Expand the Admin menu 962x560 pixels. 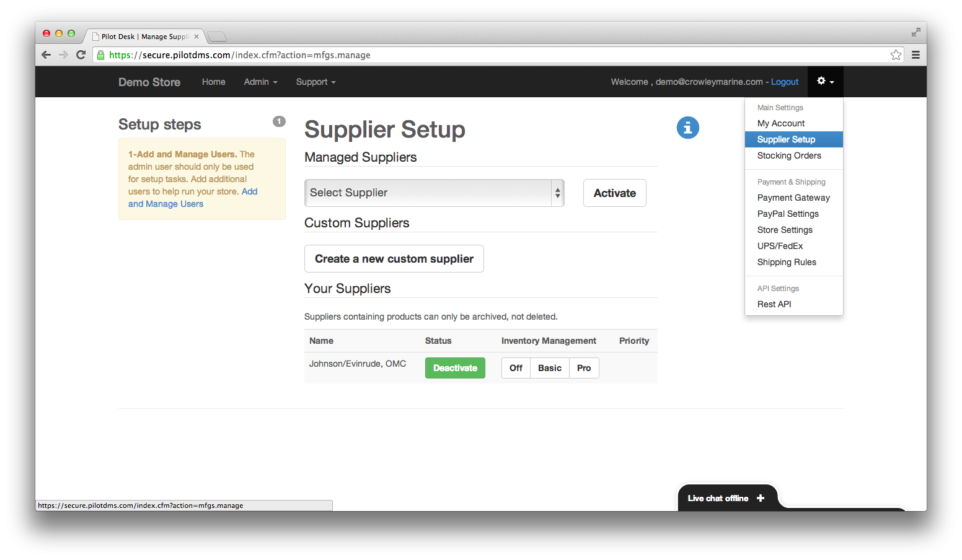point(260,81)
